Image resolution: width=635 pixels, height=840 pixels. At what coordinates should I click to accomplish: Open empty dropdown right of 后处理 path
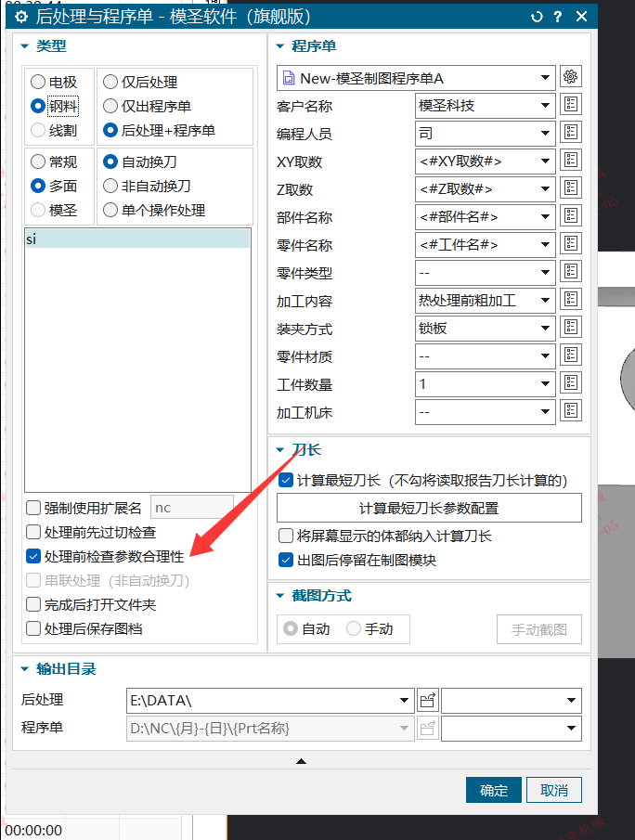(x=512, y=700)
